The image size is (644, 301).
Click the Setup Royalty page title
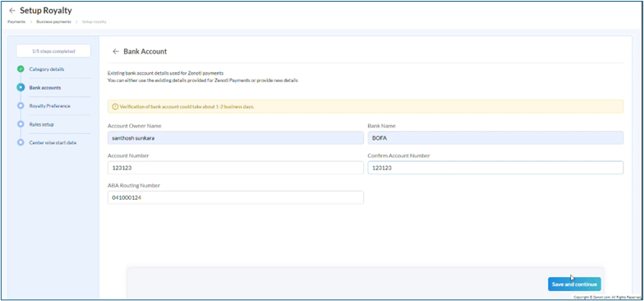(x=46, y=10)
